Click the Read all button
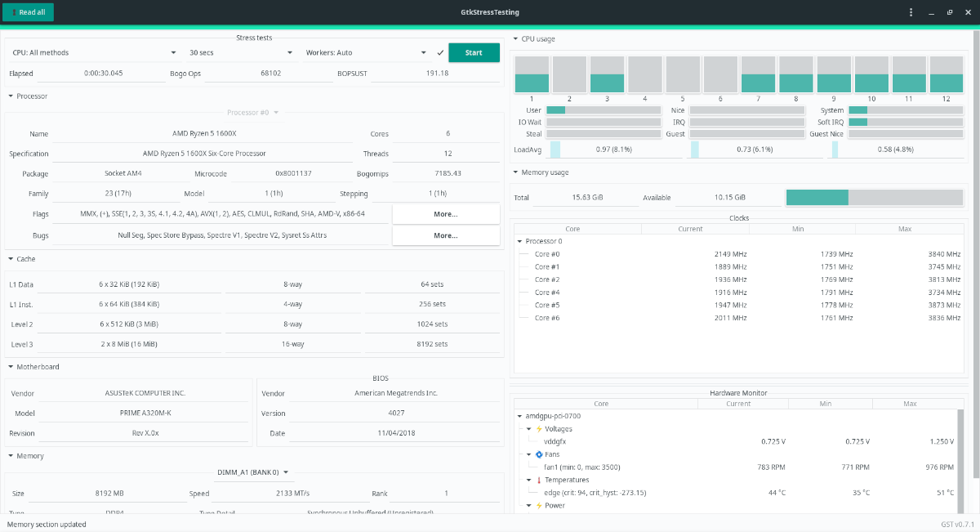Viewport: 980px width, 532px height. (29, 12)
